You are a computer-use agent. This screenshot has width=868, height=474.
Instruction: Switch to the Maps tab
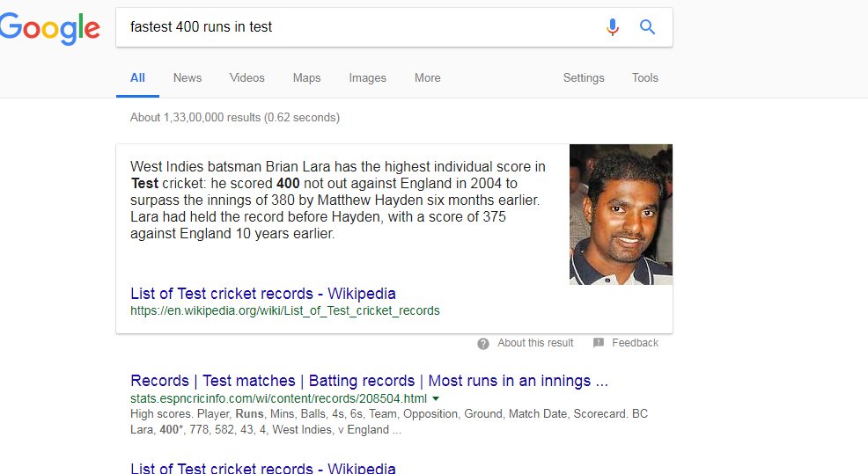tap(306, 78)
